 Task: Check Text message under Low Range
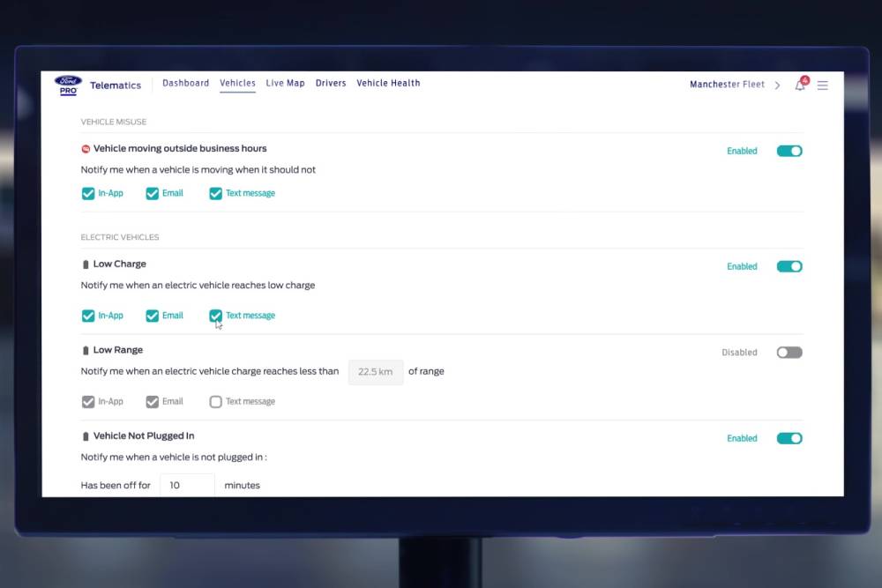pos(215,402)
